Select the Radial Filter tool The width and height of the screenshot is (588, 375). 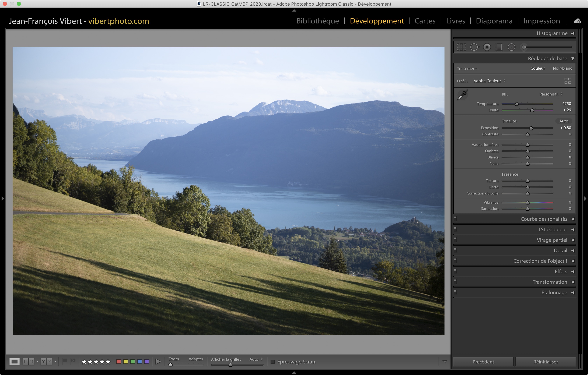pos(511,47)
